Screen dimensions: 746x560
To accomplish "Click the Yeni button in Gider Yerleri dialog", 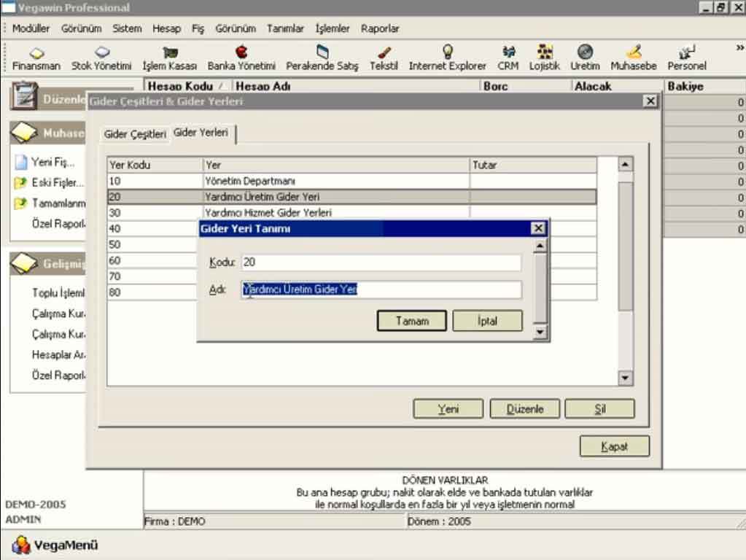I will tap(448, 409).
